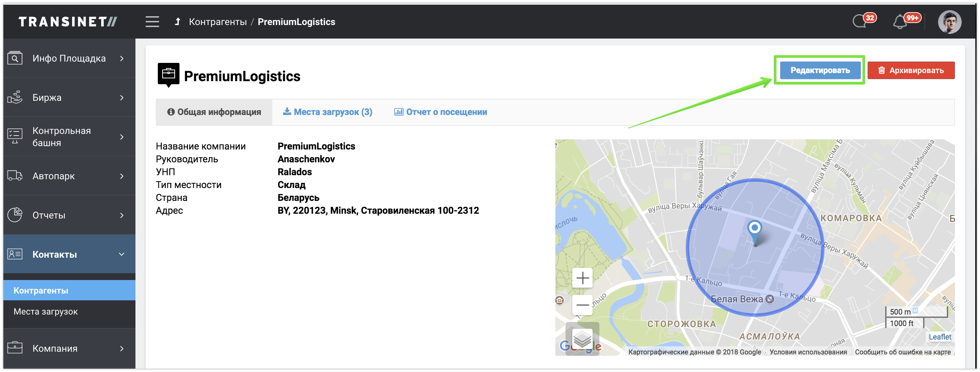Click the blue location pin on map

[754, 230]
